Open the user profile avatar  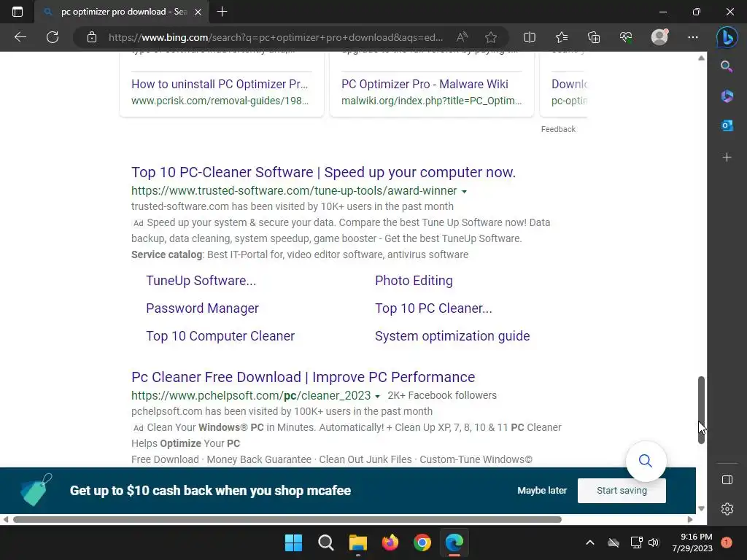click(659, 37)
